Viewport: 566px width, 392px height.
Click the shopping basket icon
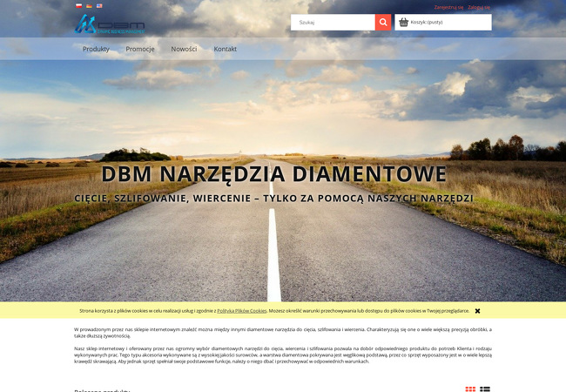[x=403, y=23]
